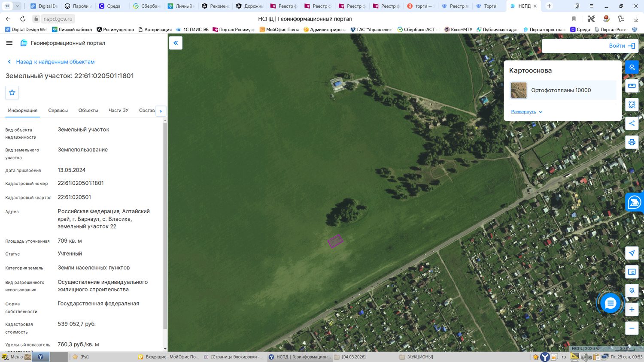The width and height of the screenshot is (644, 362).
Task: Open the browser downloads arrow icon
Action: point(636,19)
